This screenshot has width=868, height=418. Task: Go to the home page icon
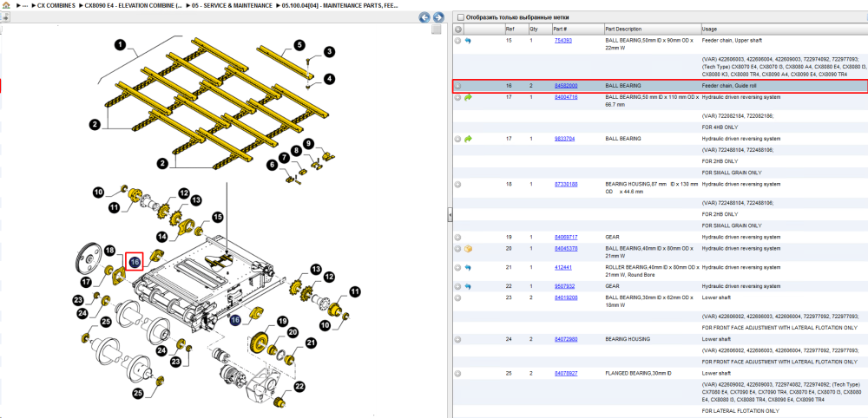(x=6, y=5)
